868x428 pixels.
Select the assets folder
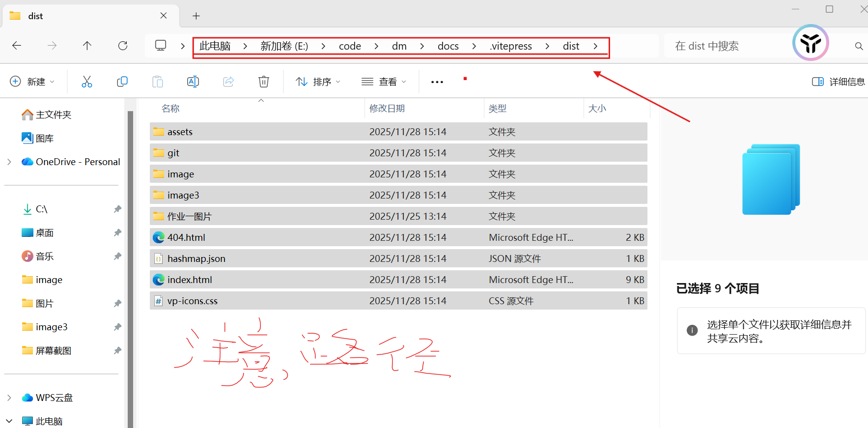tap(398, 132)
